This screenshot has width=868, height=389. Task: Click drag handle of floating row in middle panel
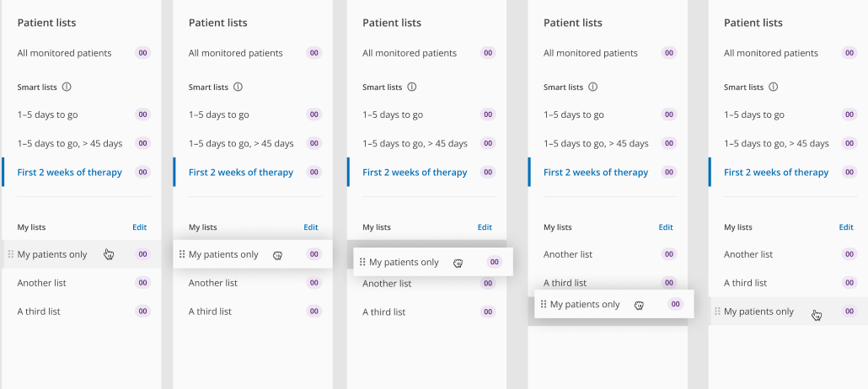coord(362,262)
